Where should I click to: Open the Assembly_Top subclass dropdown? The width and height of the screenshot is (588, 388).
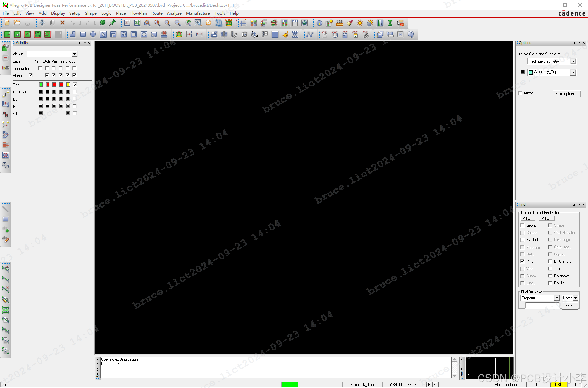click(573, 72)
